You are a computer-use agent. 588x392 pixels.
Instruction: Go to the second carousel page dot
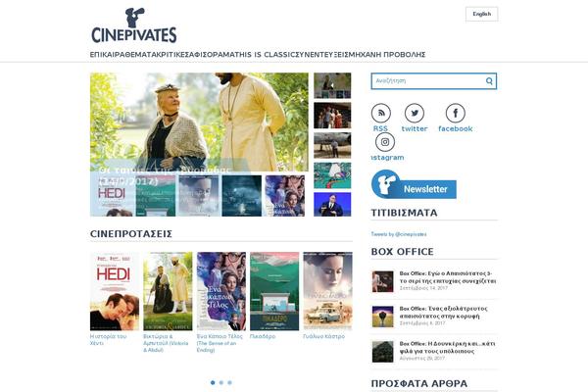[x=221, y=382]
